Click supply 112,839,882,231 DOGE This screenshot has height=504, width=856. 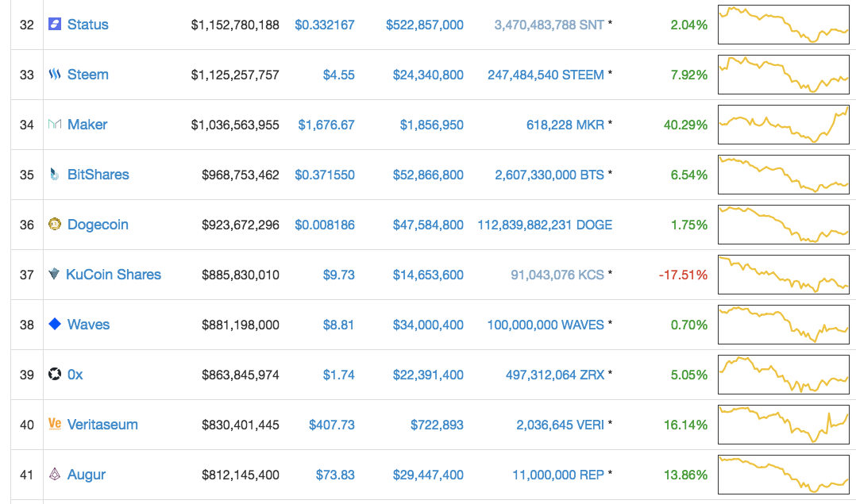coord(545,225)
